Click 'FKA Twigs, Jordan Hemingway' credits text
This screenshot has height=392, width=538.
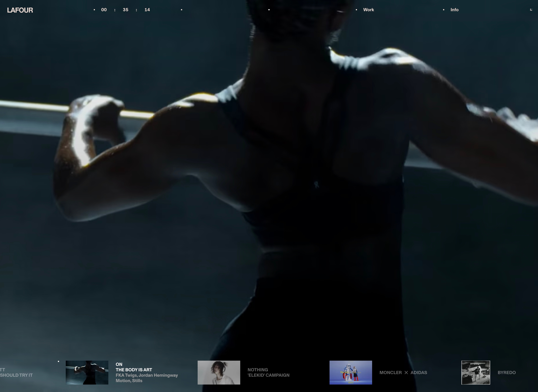coord(146,375)
